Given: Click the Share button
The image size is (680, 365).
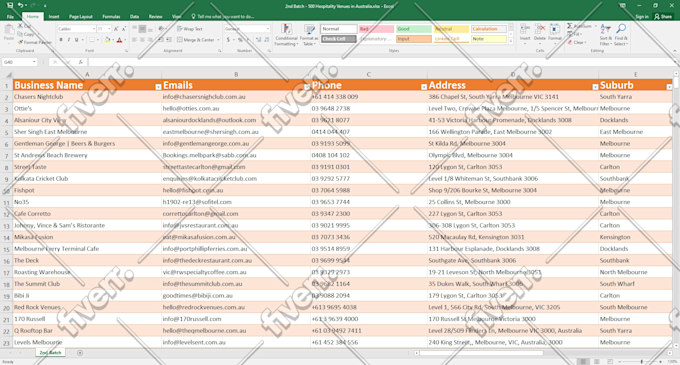Looking at the screenshot, I should pos(664,16).
